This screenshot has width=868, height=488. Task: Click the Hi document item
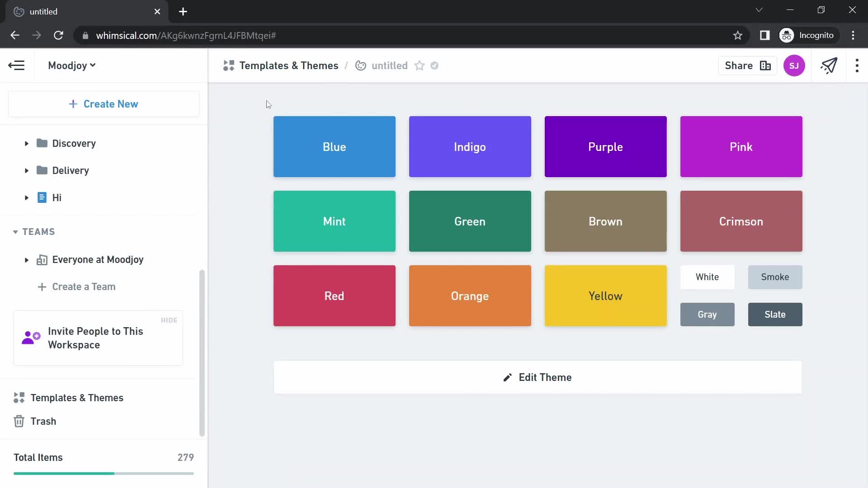click(57, 197)
